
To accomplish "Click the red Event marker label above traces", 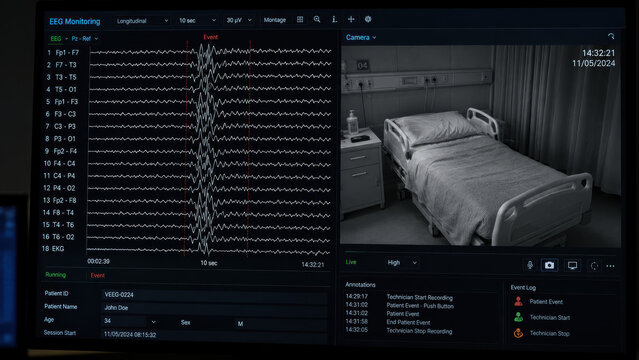I will tap(210, 37).
